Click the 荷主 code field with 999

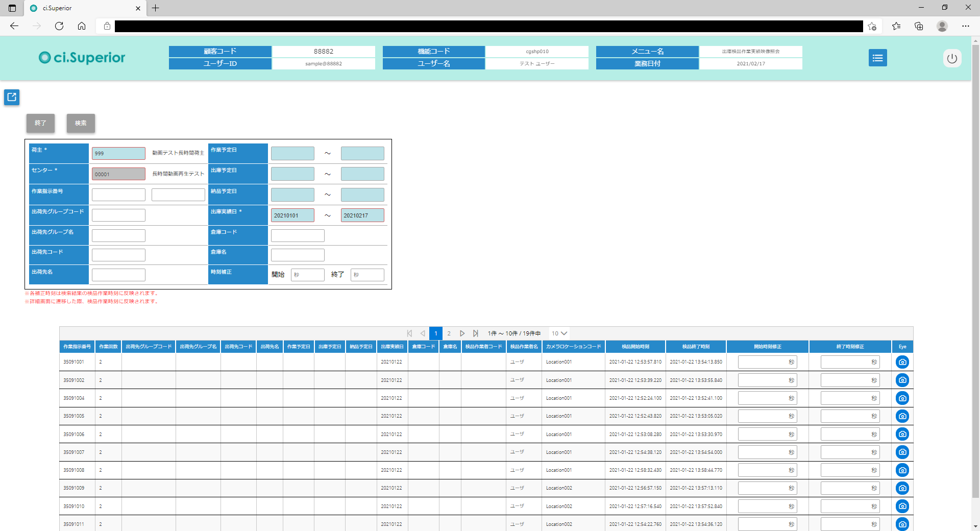pos(118,153)
